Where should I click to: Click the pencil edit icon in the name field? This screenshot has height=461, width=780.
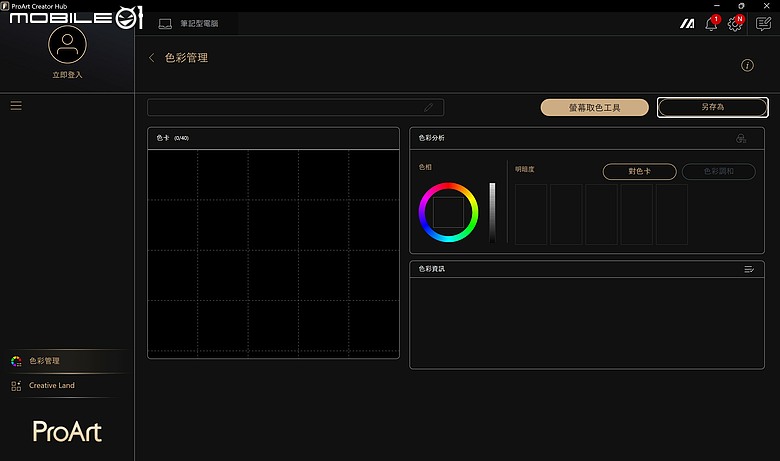coord(428,107)
